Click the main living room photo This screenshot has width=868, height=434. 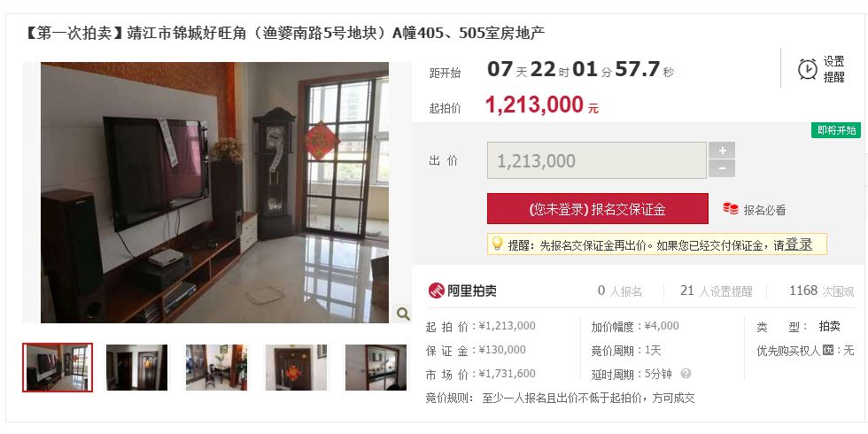(x=214, y=193)
